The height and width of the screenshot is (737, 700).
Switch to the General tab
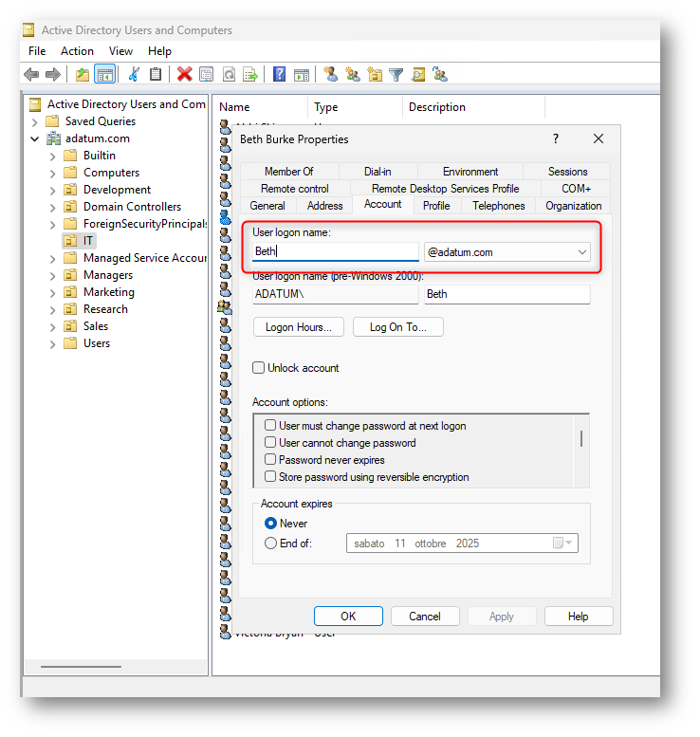click(x=267, y=206)
